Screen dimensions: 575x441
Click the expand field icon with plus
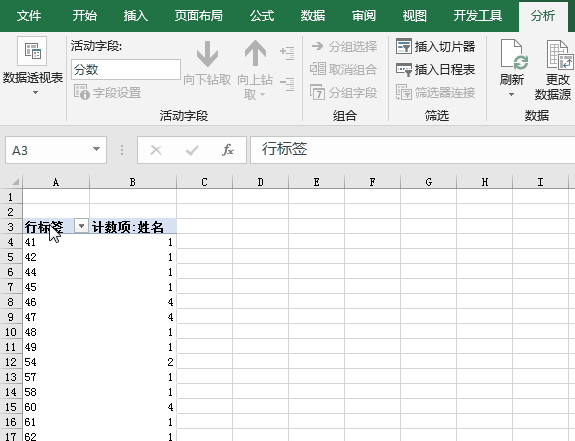tap(287, 53)
